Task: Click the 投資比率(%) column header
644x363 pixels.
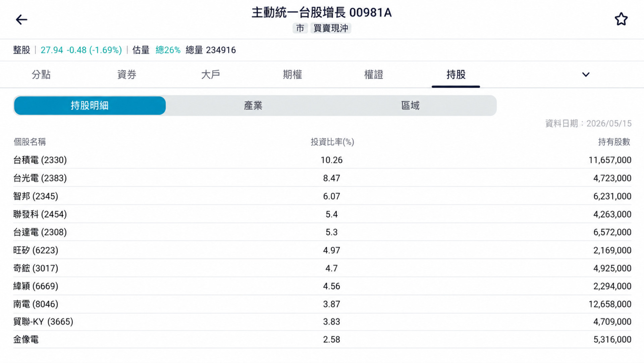Action: [x=332, y=142]
